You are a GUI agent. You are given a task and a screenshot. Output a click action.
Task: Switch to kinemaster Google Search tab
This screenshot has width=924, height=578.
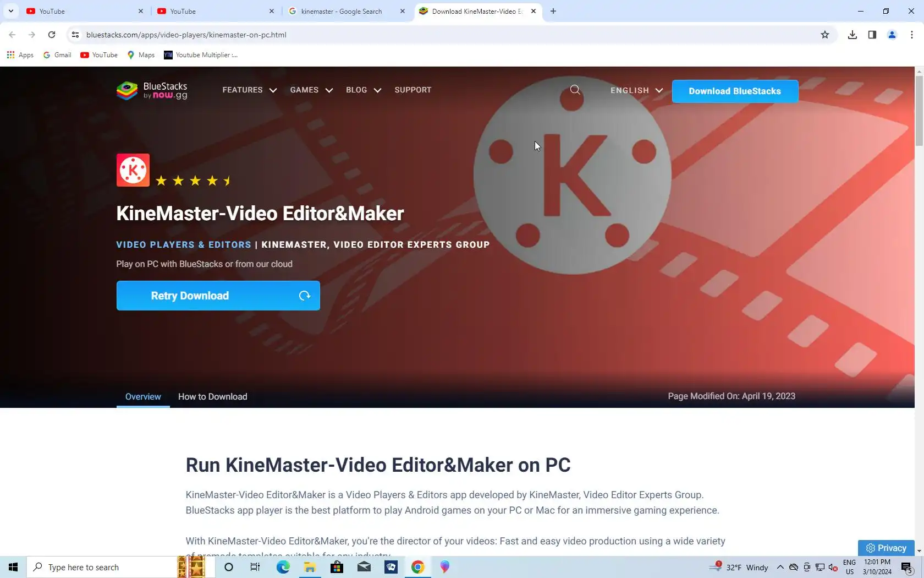tap(346, 11)
